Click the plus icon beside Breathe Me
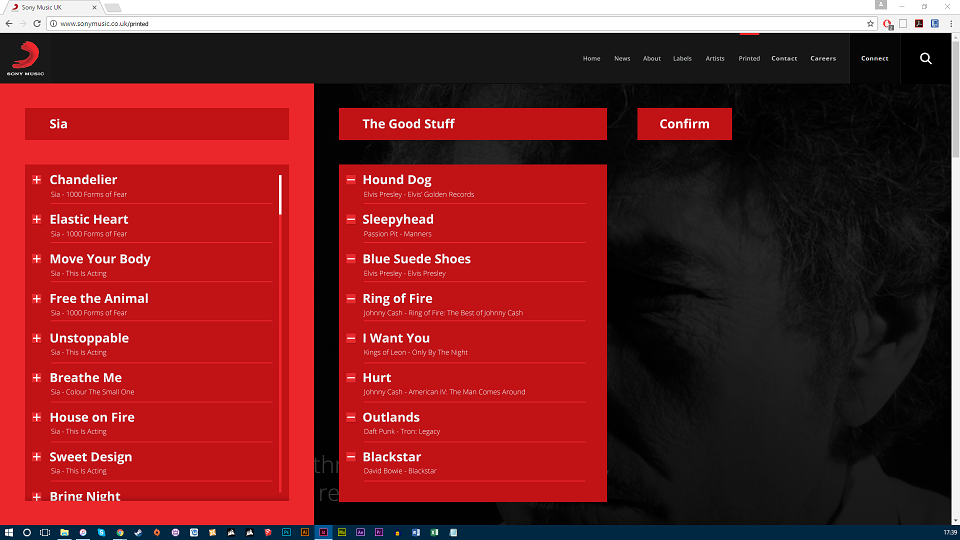 pyautogui.click(x=37, y=378)
